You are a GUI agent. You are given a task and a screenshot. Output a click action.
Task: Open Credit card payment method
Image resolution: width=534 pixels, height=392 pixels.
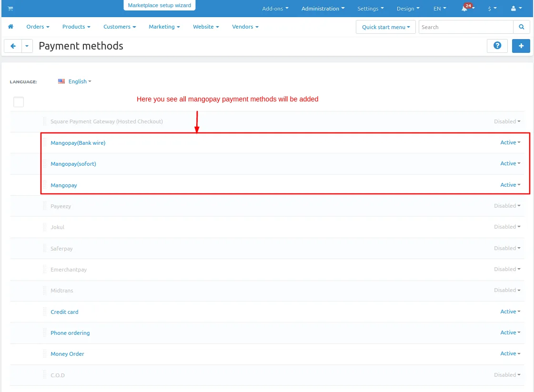click(x=64, y=312)
